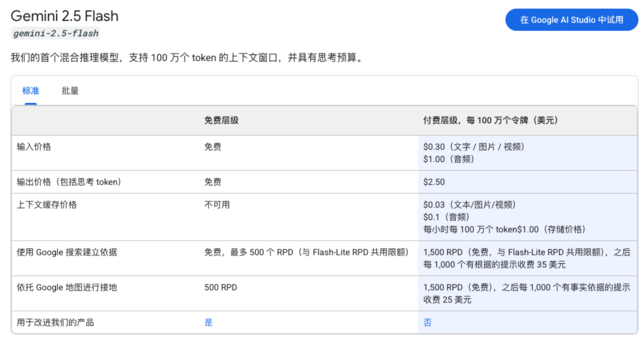Image resolution: width=644 pixels, height=347 pixels.
Task: Click the $2.50 output price cell
Action: (x=434, y=182)
